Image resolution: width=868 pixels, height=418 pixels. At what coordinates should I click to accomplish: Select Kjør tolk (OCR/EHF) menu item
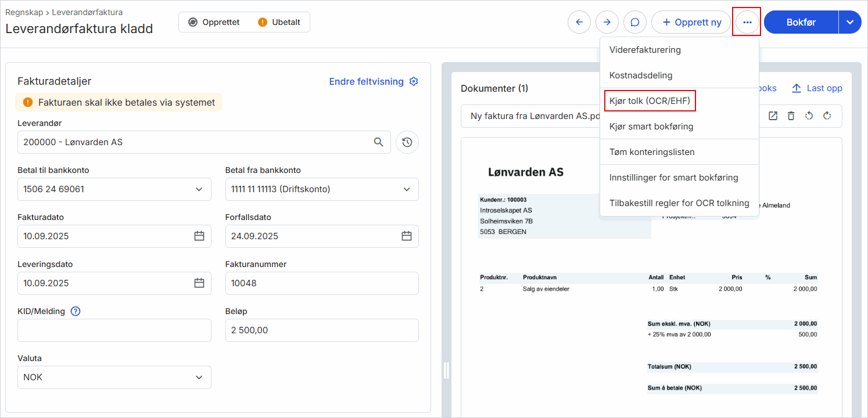(x=650, y=101)
